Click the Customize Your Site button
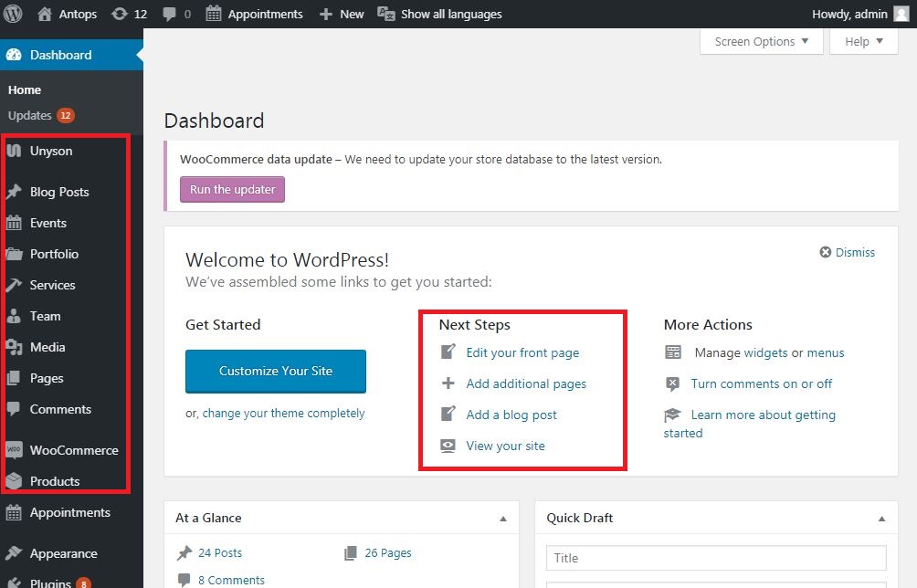917x588 pixels. 276,372
